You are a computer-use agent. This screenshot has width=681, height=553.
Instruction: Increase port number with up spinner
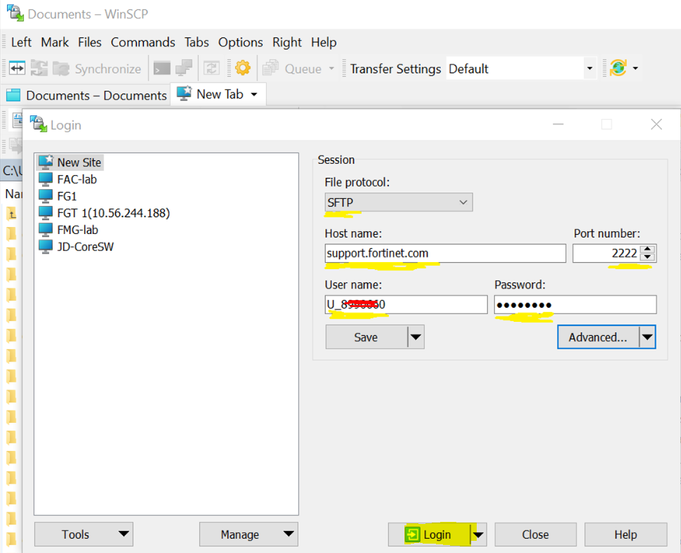(648, 249)
